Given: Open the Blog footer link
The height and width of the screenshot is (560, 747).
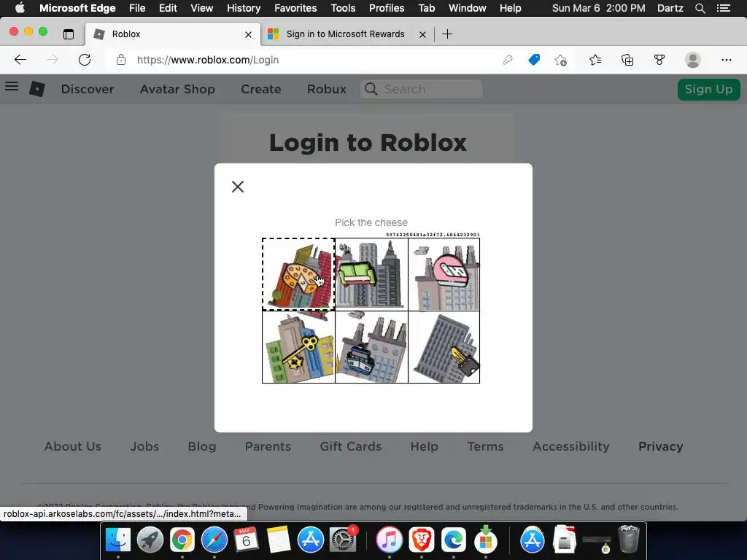Looking at the screenshot, I should (201, 446).
